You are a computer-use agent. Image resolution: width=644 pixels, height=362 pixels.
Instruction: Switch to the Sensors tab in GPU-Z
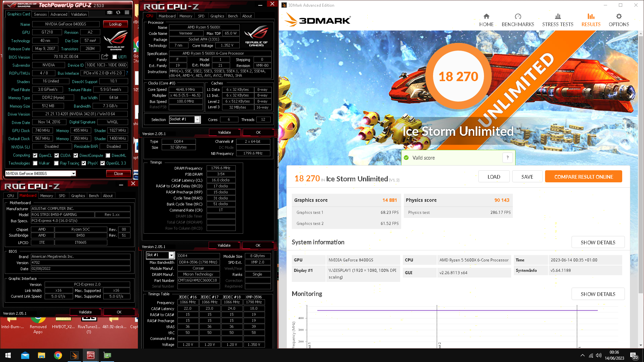click(40, 14)
